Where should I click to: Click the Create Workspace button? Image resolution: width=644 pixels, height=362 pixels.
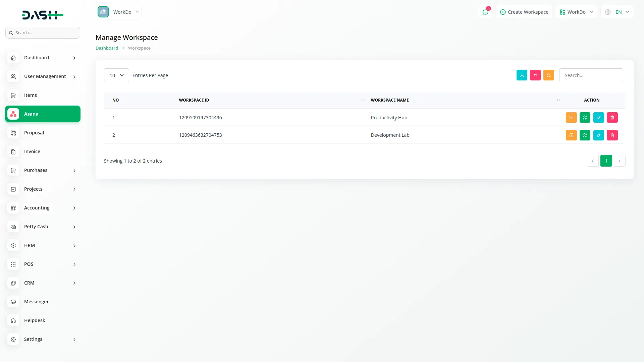pyautogui.click(x=524, y=12)
